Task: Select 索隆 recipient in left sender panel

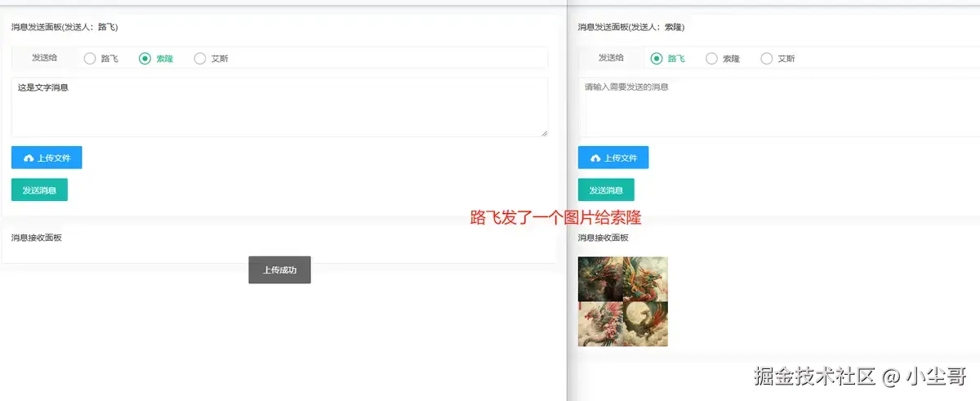Action: (x=156, y=59)
